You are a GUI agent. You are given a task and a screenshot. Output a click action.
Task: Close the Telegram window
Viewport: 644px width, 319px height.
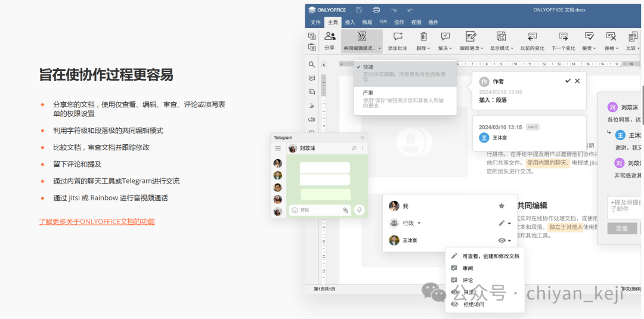(x=363, y=138)
